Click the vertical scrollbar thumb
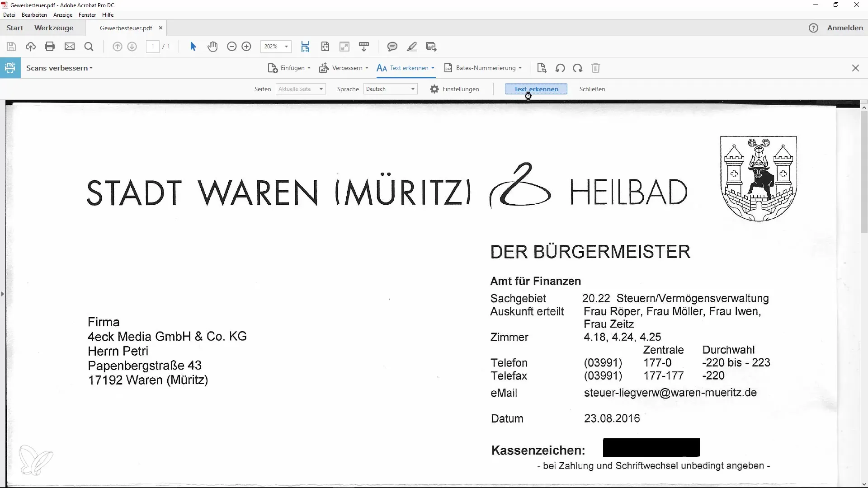Image resolution: width=868 pixels, height=488 pixels. 864,172
